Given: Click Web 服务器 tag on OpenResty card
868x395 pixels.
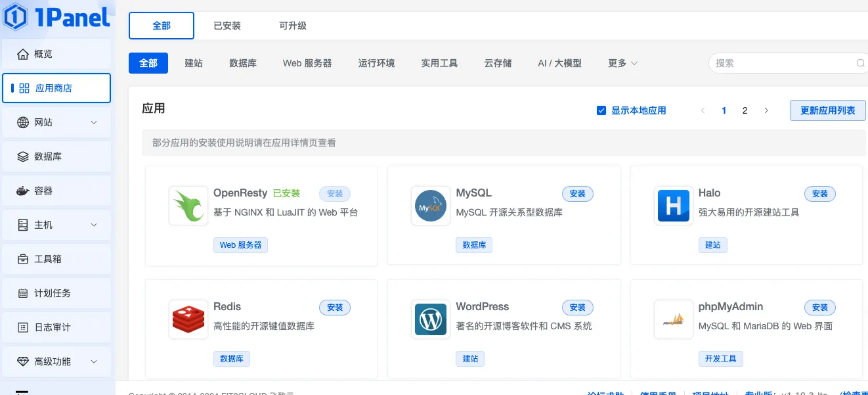Looking at the screenshot, I should point(240,245).
